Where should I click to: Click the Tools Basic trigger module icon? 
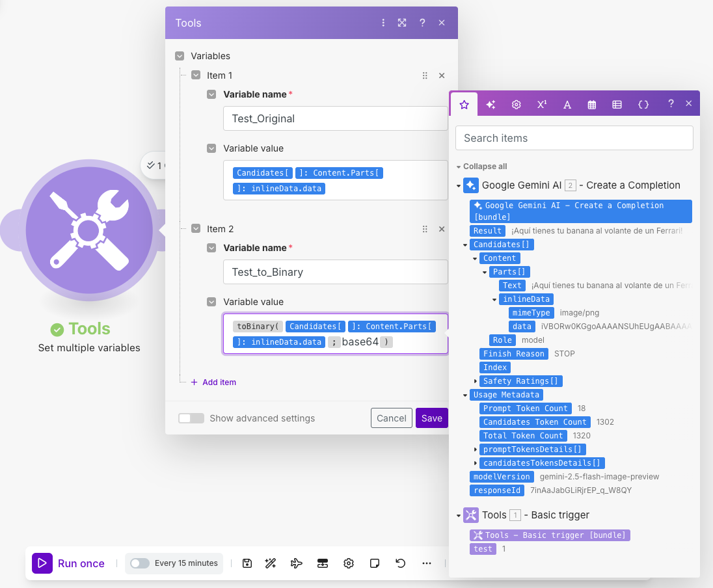[x=470, y=514]
